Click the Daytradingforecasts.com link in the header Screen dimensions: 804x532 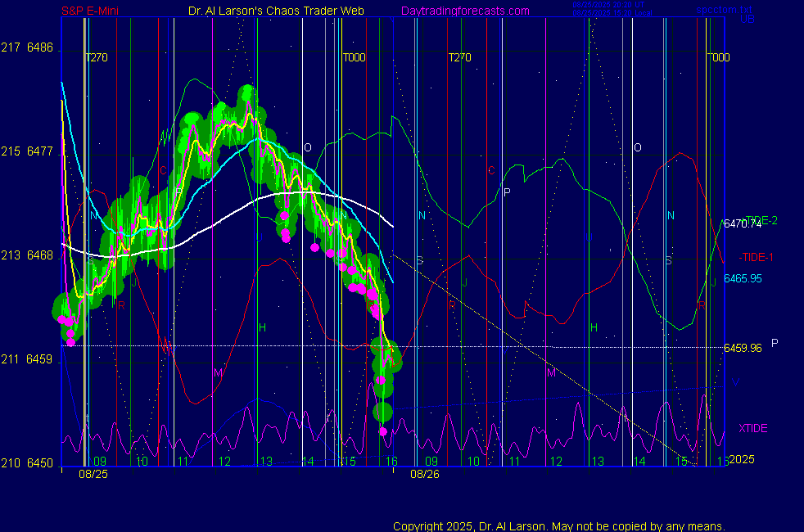(x=464, y=11)
